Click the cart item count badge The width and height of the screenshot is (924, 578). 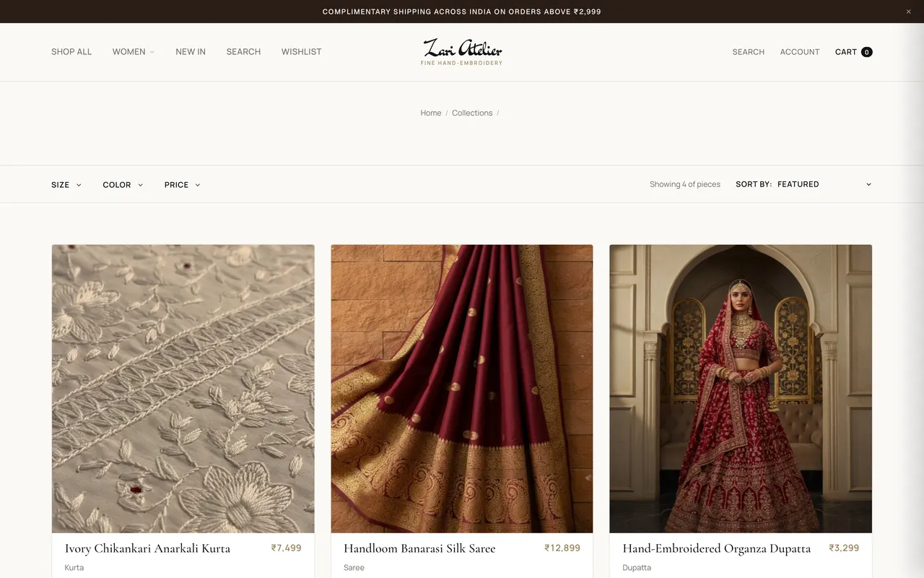(x=867, y=52)
